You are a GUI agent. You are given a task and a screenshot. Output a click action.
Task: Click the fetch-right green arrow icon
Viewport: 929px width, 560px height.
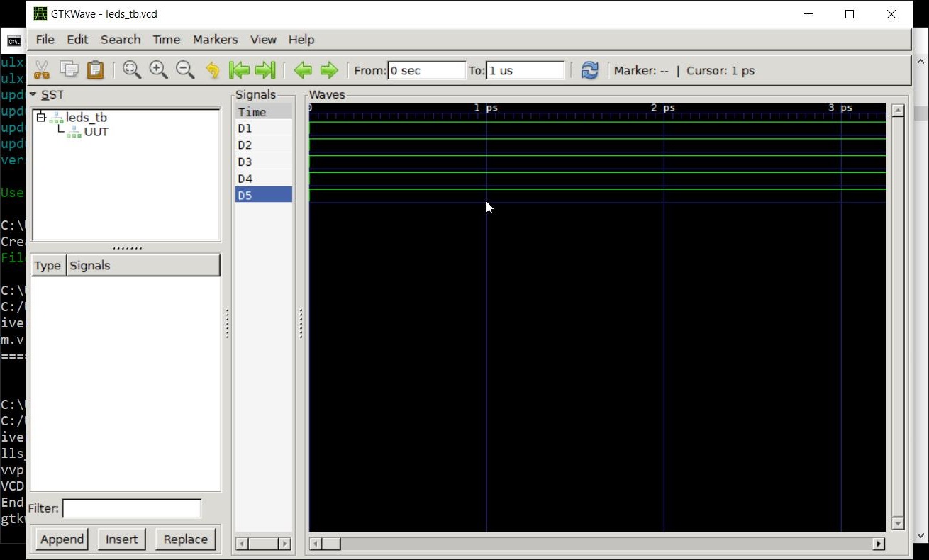(x=328, y=70)
